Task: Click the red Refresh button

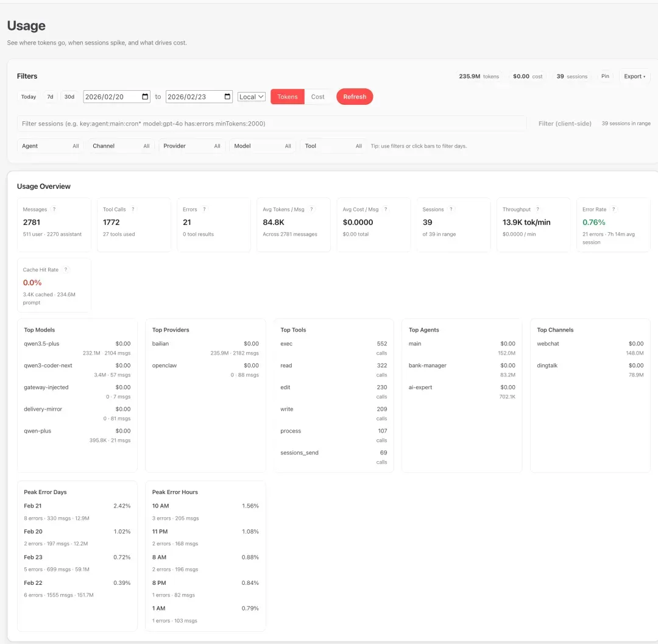Action: coord(355,96)
